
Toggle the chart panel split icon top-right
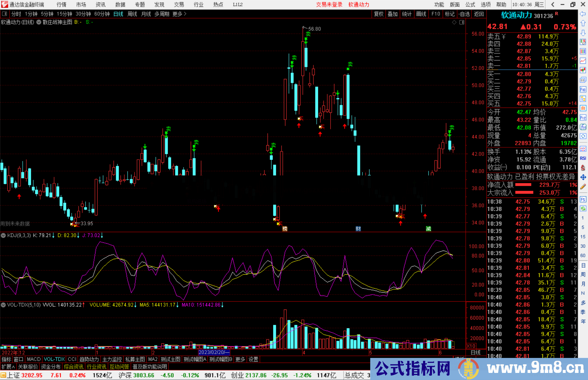pos(462,22)
